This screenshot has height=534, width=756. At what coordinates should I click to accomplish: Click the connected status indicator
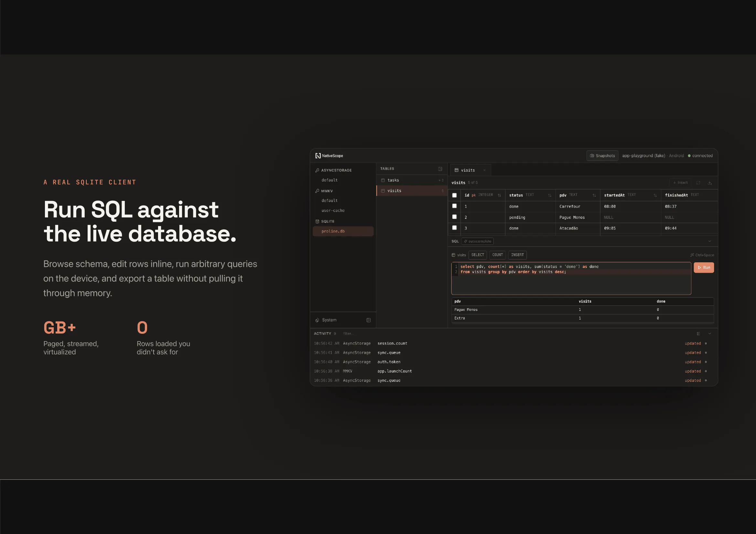pyautogui.click(x=700, y=156)
